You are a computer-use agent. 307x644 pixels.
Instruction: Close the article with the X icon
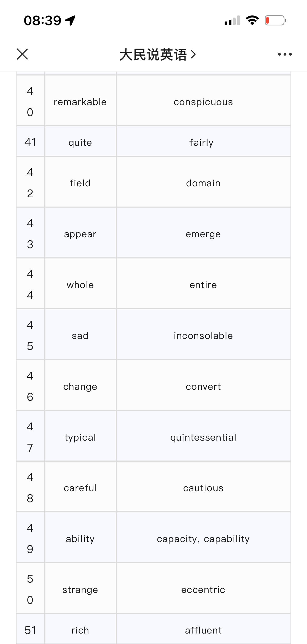(x=22, y=54)
